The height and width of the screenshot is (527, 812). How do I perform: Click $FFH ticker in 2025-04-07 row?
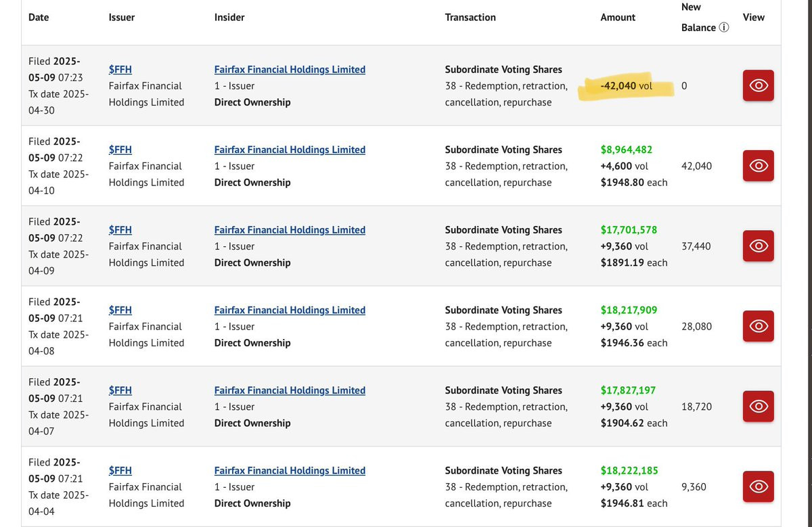pos(120,390)
